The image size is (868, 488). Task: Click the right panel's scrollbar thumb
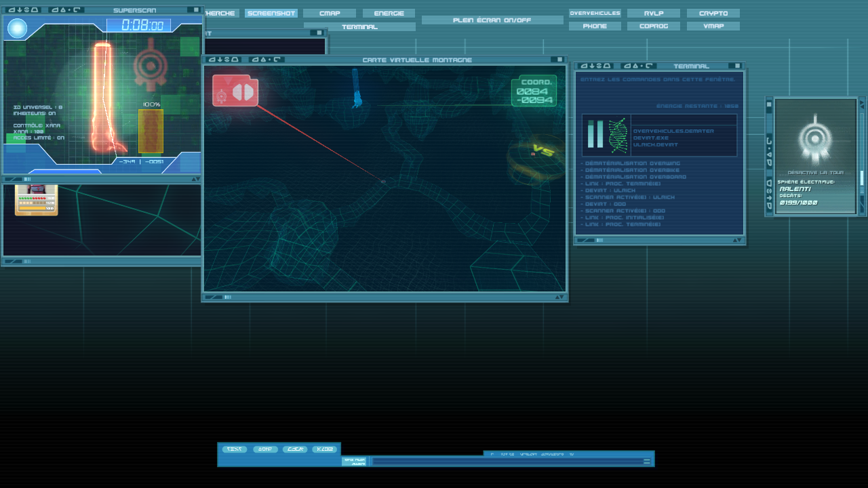pyautogui.click(x=862, y=178)
